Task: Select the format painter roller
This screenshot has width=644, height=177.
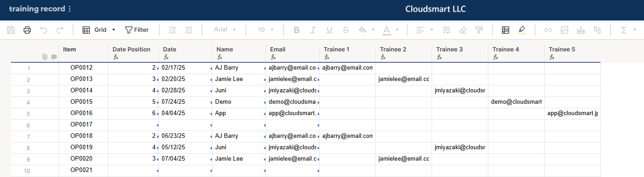Action: pyautogui.click(x=479, y=30)
